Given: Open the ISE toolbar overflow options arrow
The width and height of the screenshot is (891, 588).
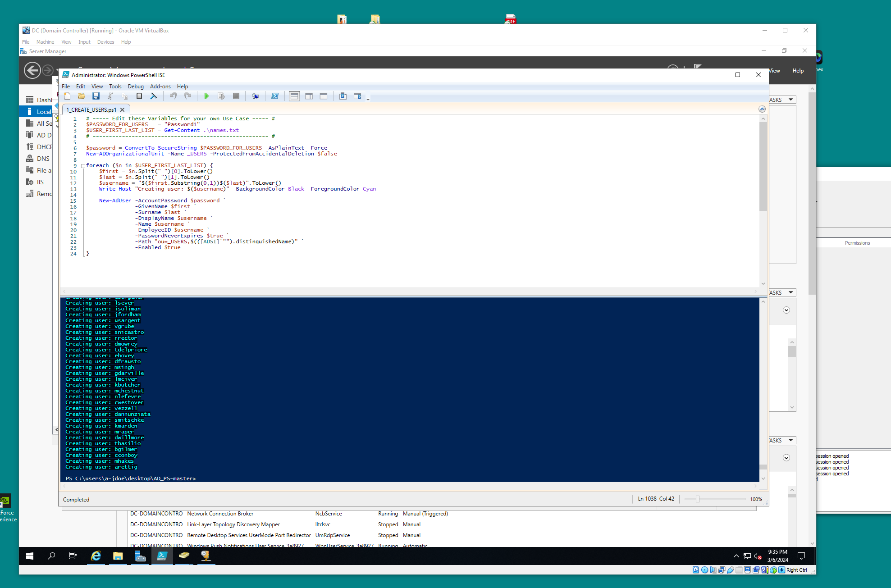Looking at the screenshot, I should coord(368,99).
